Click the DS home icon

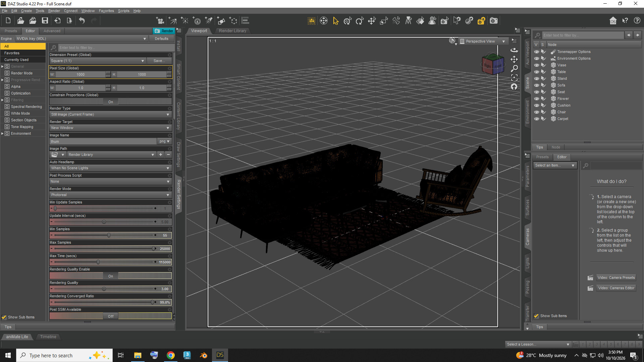(x=613, y=21)
